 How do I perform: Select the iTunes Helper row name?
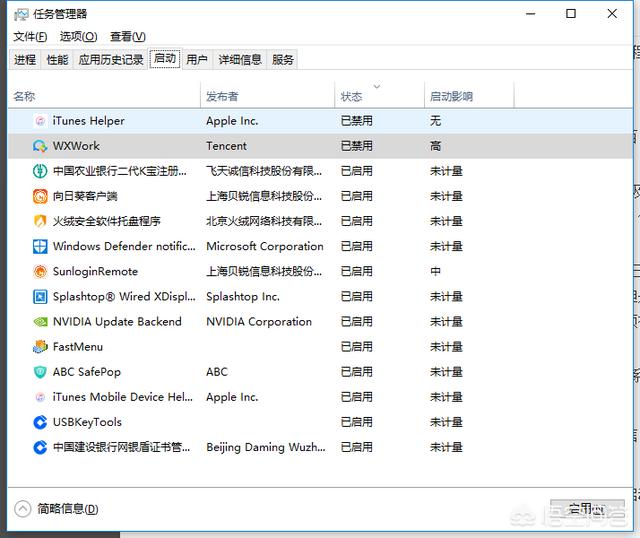(x=88, y=121)
